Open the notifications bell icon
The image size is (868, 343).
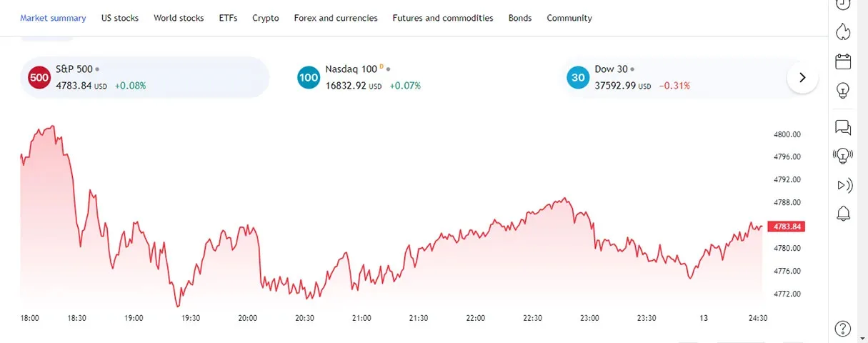tap(843, 213)
